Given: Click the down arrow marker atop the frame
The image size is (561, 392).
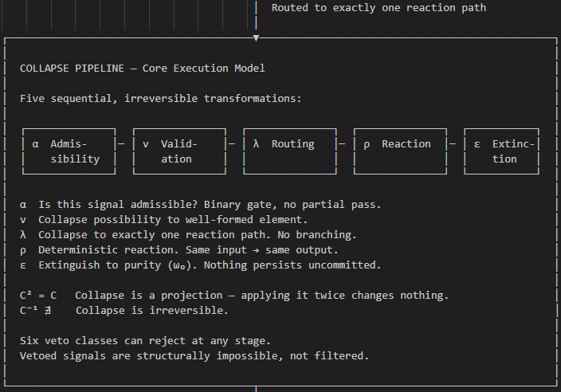Looking at the screenshot, I should tap(256, 37).
